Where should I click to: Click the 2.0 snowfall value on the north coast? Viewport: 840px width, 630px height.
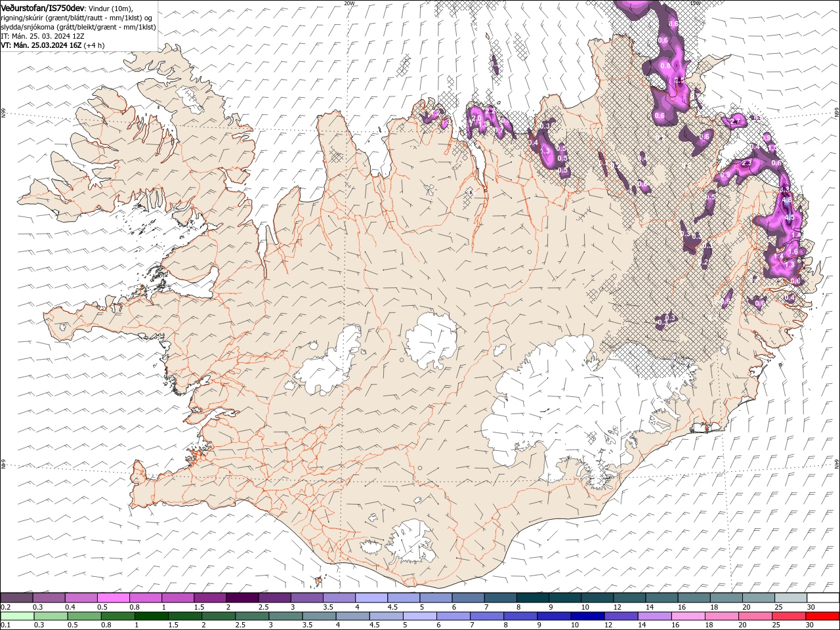pos(477,117)
